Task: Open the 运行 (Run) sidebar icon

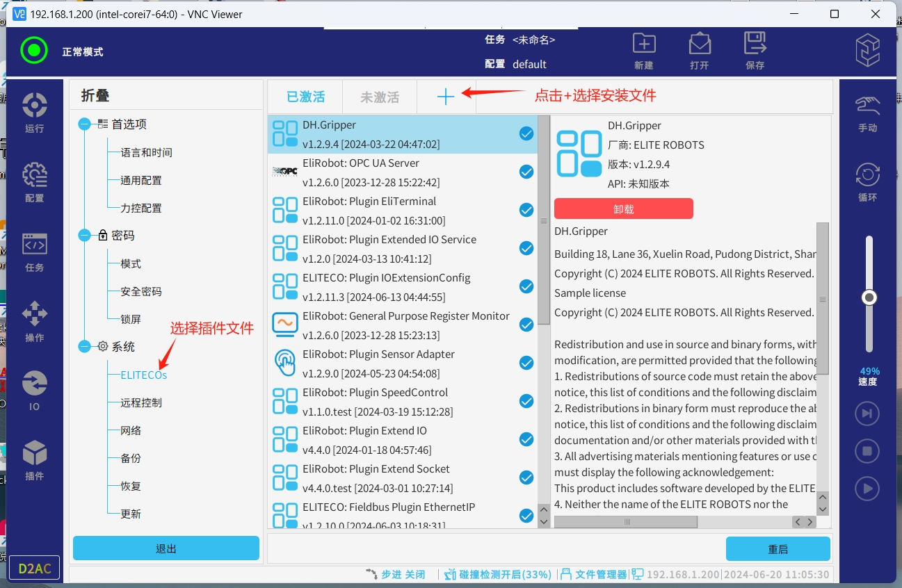Action: [34, 112]
